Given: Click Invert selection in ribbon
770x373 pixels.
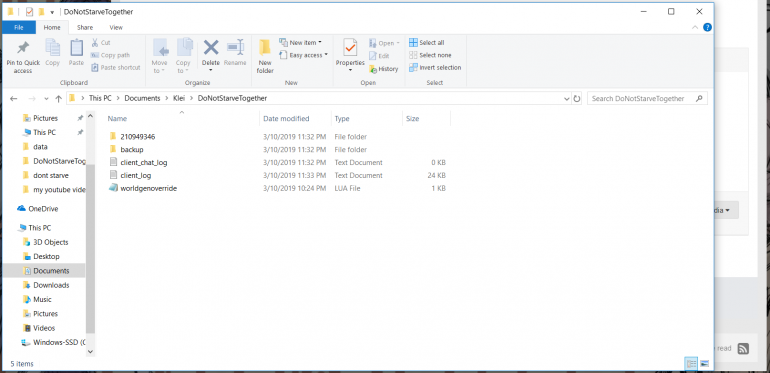Looking at the screenshot, I should click(x=435, y=67).
